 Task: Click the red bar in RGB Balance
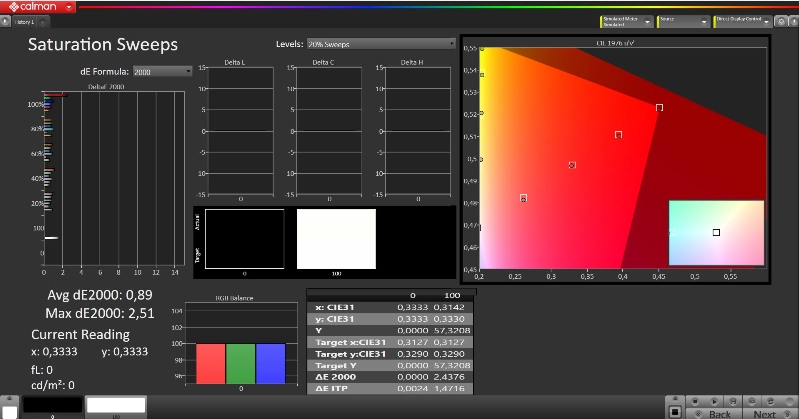(209, 364)
